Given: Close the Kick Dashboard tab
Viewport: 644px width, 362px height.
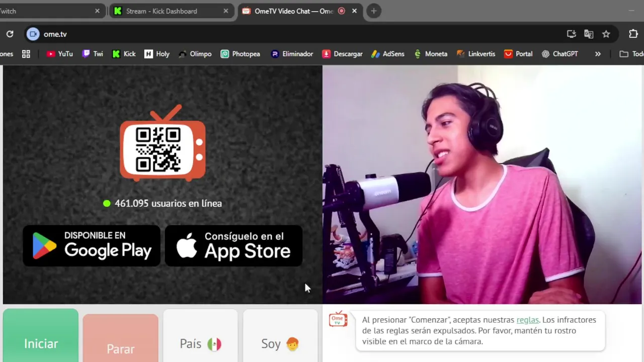Looking at the screenshot, I should pyautogui.click(x=226, y=11).
